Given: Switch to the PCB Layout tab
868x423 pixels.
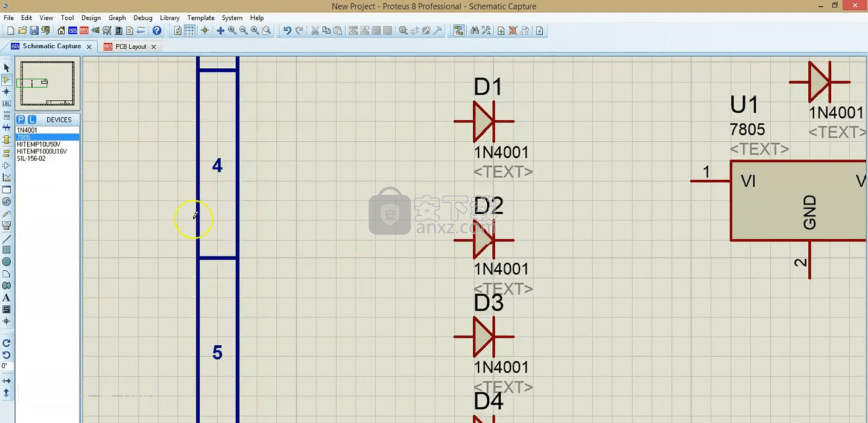Looking at the screenshot, I should (130, 46).
